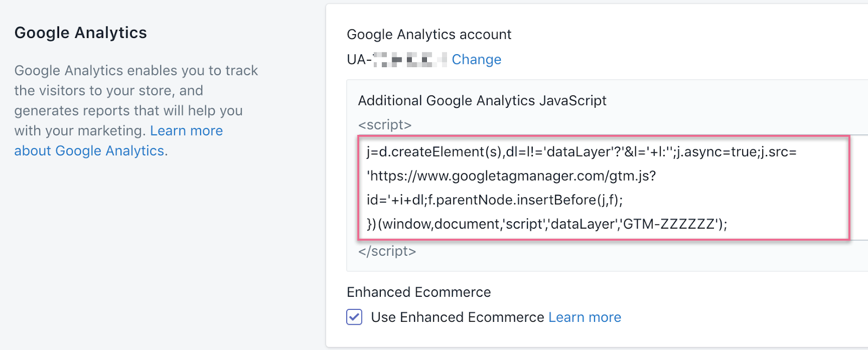Click the "Google Analytics account" label
The height and width of the screenshot is (350, 868).
pyautogui.click(x=429, y=35)
